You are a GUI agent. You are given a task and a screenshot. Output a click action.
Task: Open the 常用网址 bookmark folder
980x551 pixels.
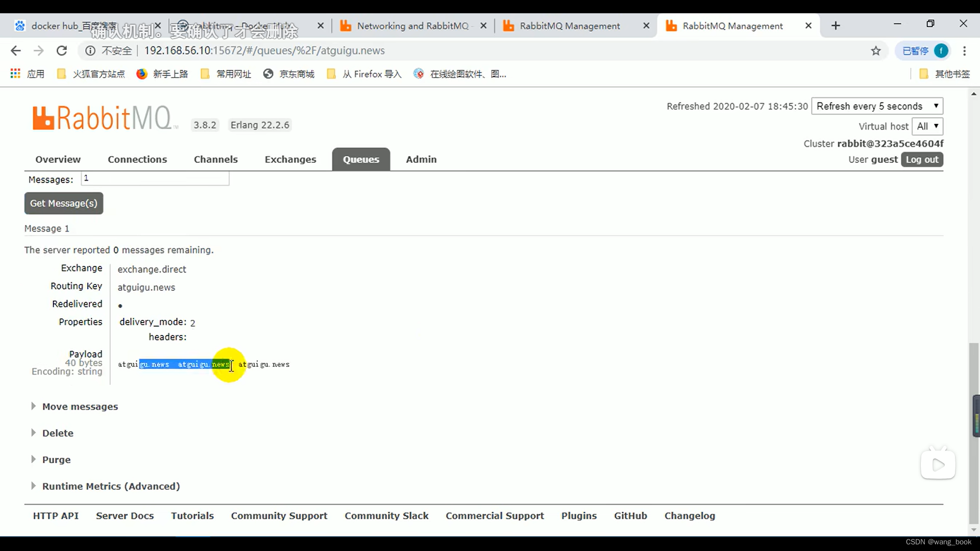tap(226, 74)
